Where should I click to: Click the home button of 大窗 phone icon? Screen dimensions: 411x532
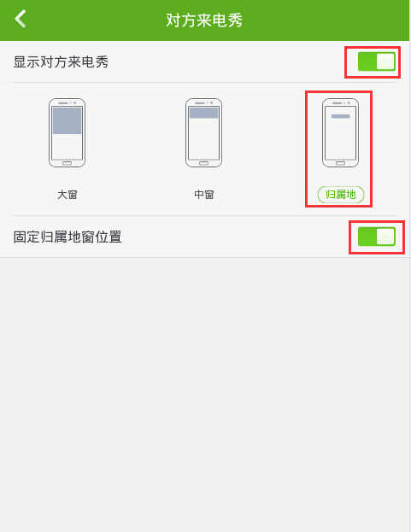[67, 163]
